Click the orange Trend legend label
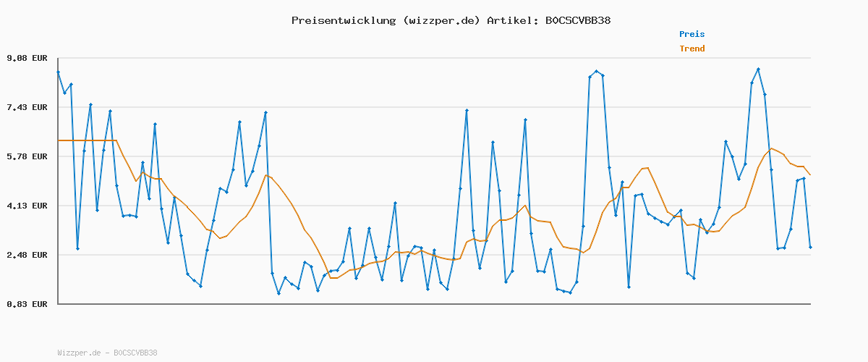 692,49
